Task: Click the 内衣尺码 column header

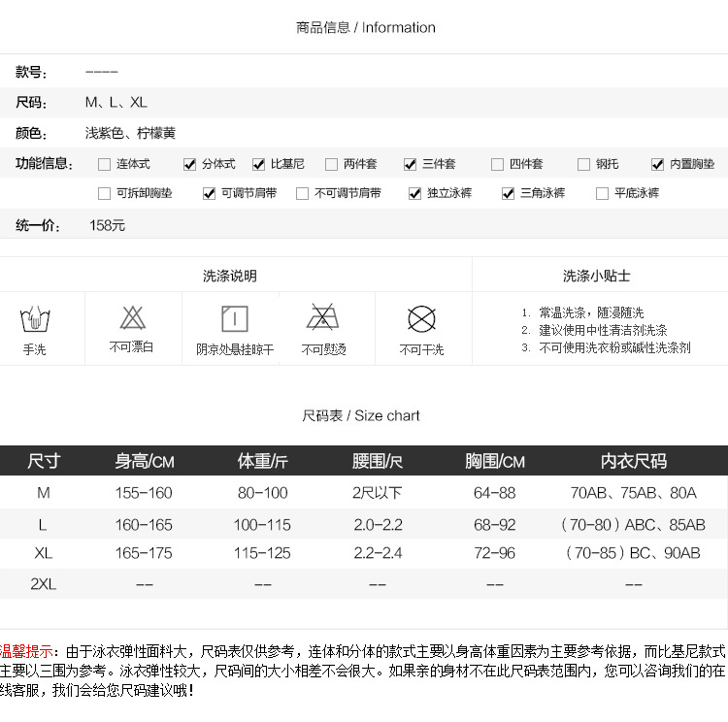Action: [634, 461]
